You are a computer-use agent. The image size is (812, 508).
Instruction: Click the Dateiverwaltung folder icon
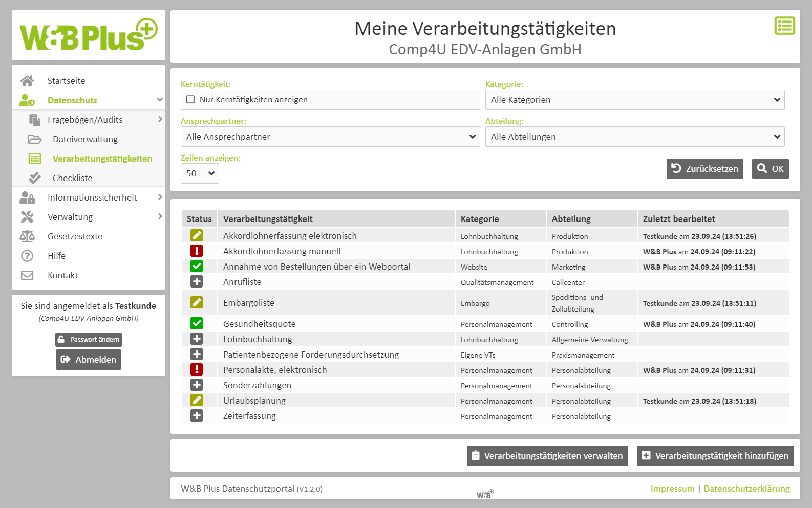click(x=35, y=139)
